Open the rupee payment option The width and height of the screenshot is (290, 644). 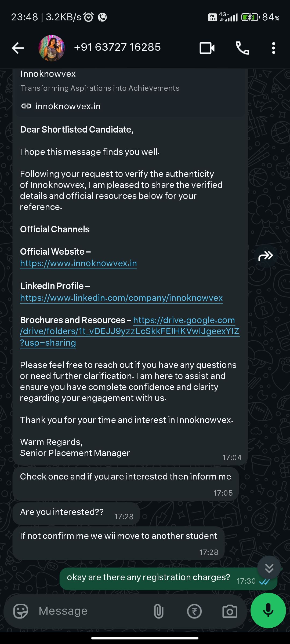[194, 611]
